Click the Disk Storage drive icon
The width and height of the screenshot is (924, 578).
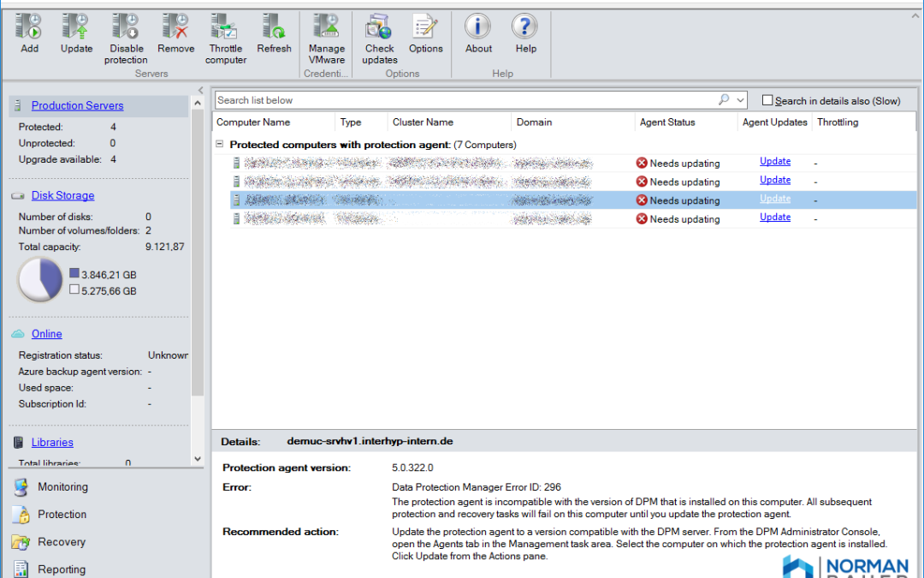(18, 196)
